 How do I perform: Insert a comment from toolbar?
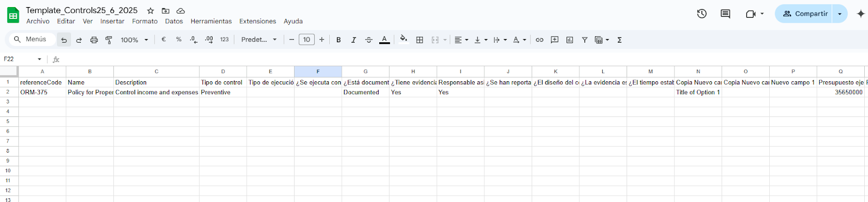[x=554, y=40]
